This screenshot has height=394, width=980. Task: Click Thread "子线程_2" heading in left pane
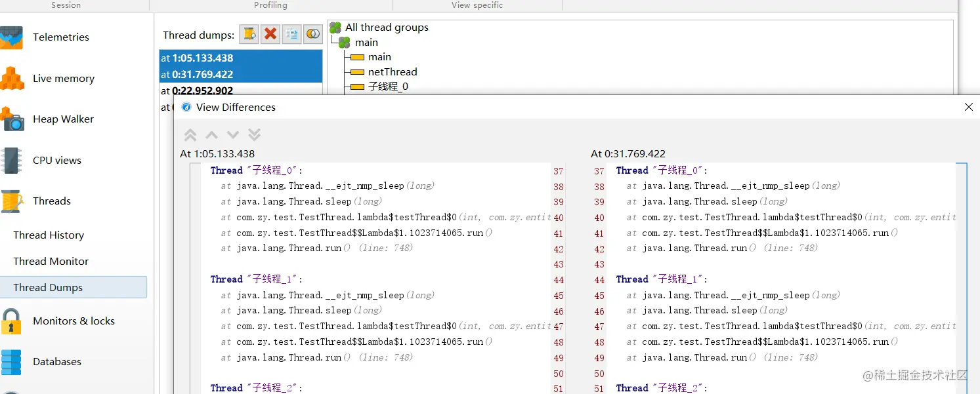pos(257,388)
